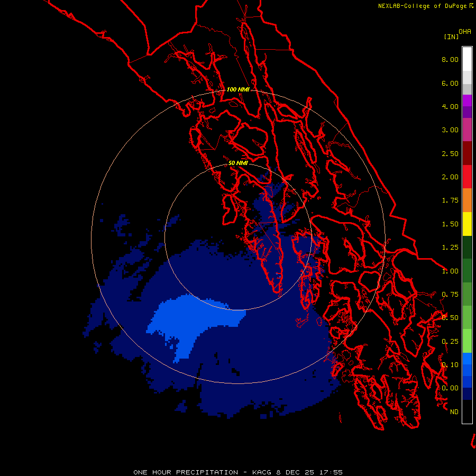The height and width of the screenshot is (476, 476).
Task: Pick the dark red 2.50 legend swatch
Action: 467,153
